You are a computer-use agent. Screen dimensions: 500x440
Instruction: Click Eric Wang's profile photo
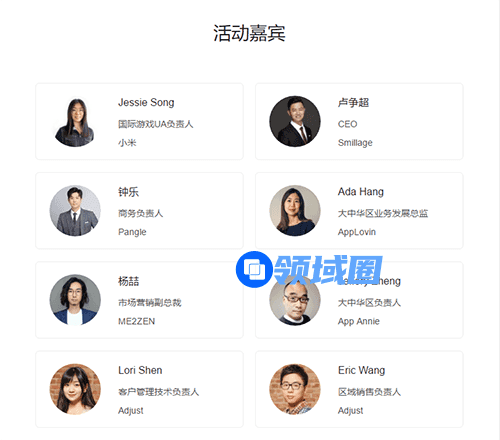pos(295,389)
